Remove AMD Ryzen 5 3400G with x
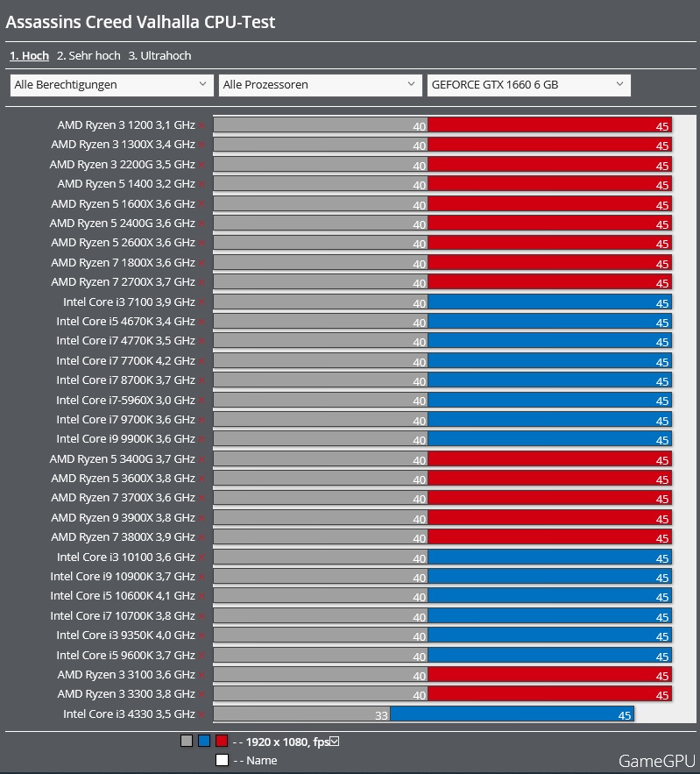 (202, 459)
